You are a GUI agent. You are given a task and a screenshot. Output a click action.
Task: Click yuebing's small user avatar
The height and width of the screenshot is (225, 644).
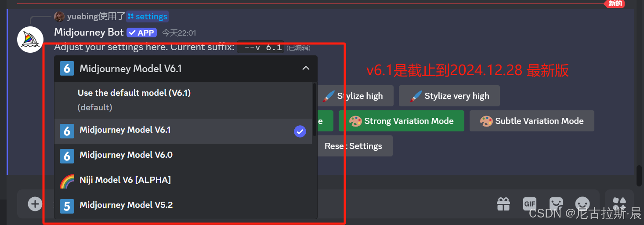[59, 17]
